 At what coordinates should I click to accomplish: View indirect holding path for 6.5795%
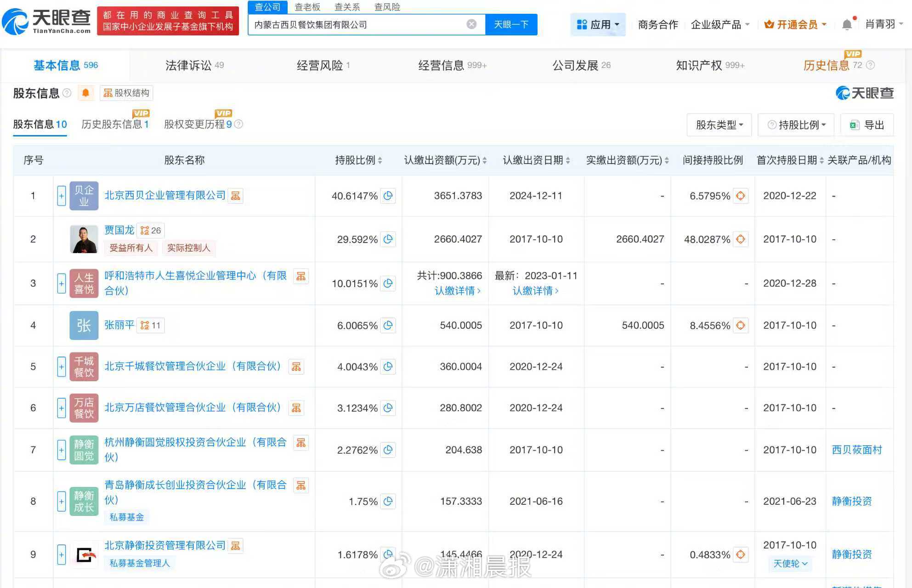click(x=741, y=196)
